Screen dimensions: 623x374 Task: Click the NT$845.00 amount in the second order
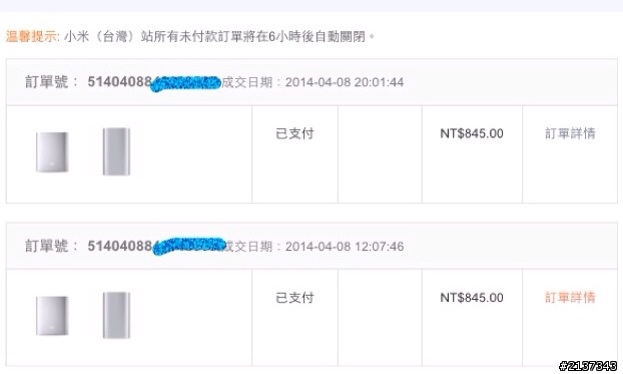click(472, 297)
